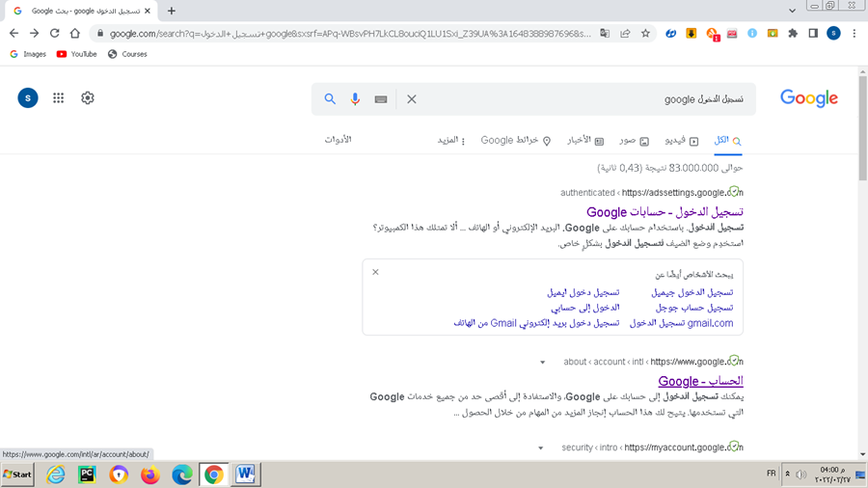The image size is (868, 488).
Task: Reload the current page
Action: tap(54, 33)
